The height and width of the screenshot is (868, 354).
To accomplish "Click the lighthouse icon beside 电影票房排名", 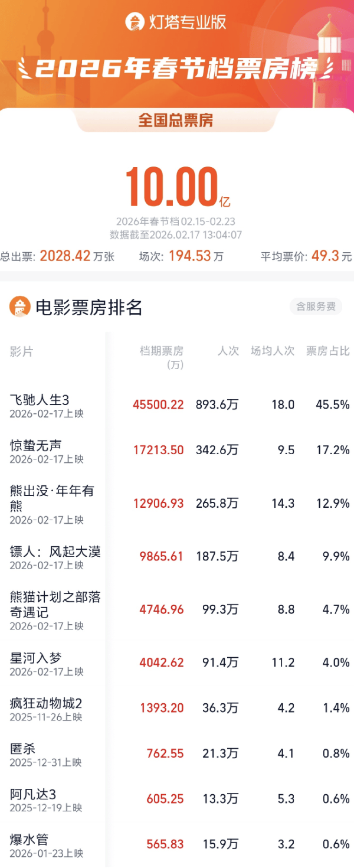I will tap(20, 307).
